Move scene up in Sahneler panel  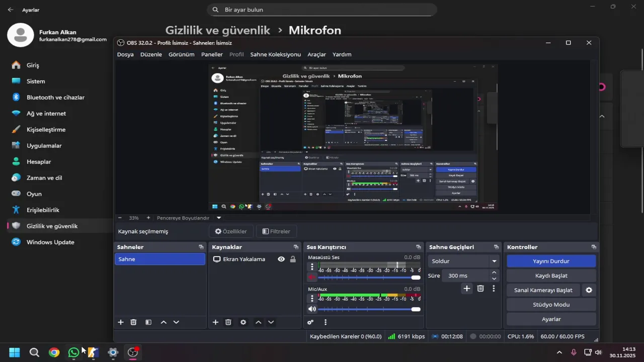click(164, 322)
